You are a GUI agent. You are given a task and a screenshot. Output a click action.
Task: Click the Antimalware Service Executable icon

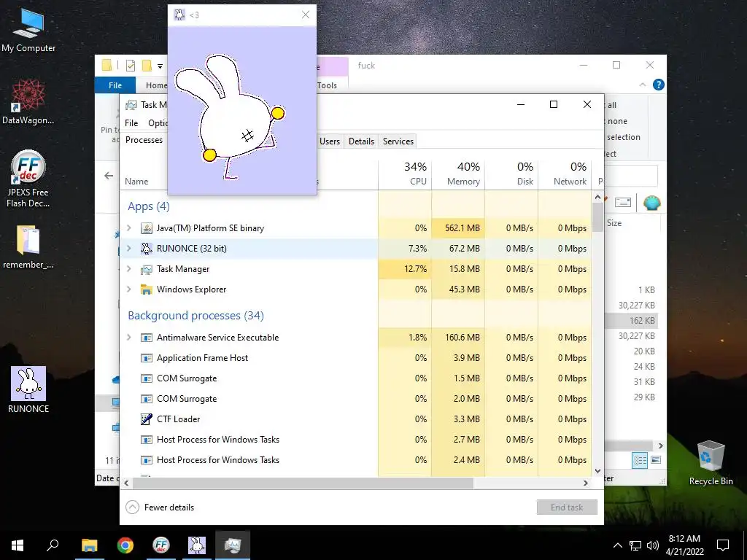pos(146,338)
